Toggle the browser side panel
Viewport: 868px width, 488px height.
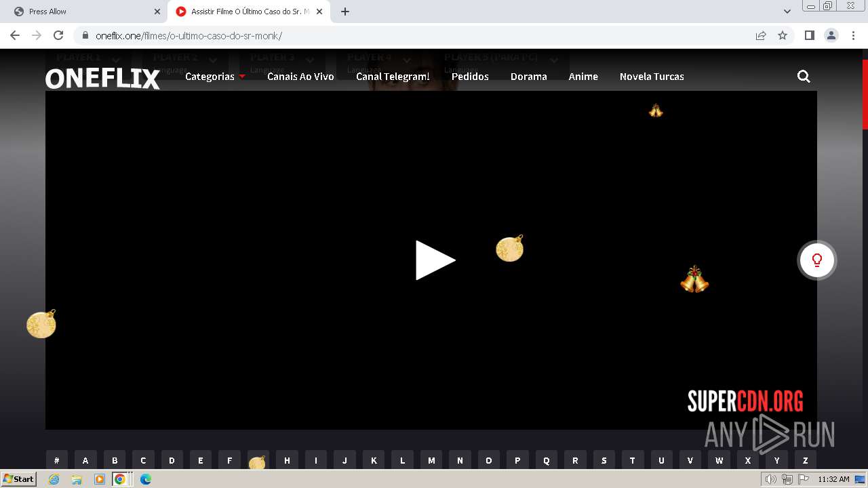[810, 35]
